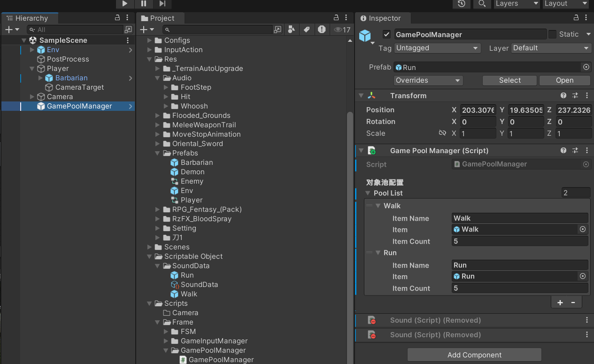Click the object picker for the Walk item
Image resolution: width=594 pixels, height=364 pixels.
(583, 230)
